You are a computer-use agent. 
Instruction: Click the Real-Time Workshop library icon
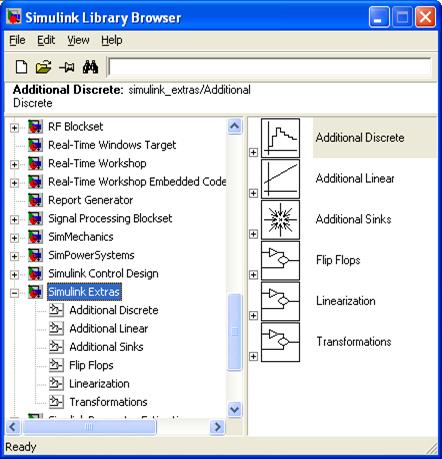(35, 164)
